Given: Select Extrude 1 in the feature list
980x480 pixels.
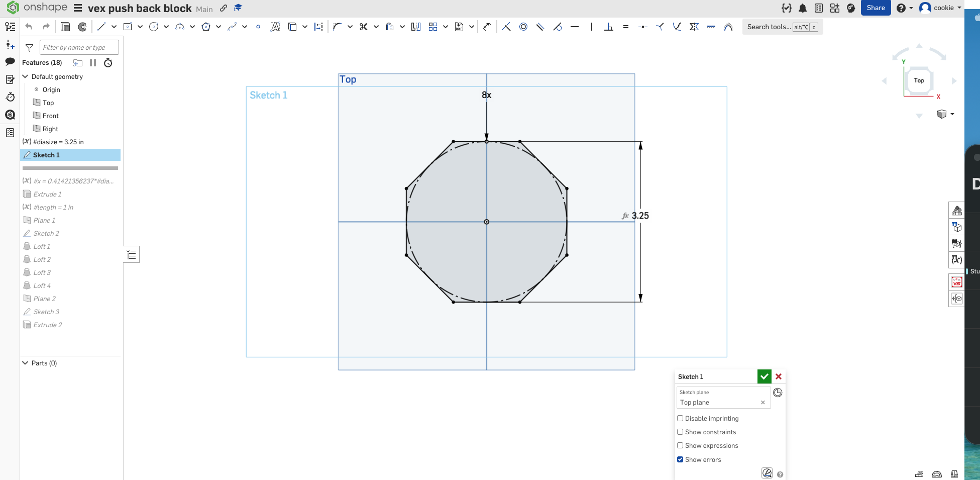Looking at the screenshot, I should (x=47, y=194).
